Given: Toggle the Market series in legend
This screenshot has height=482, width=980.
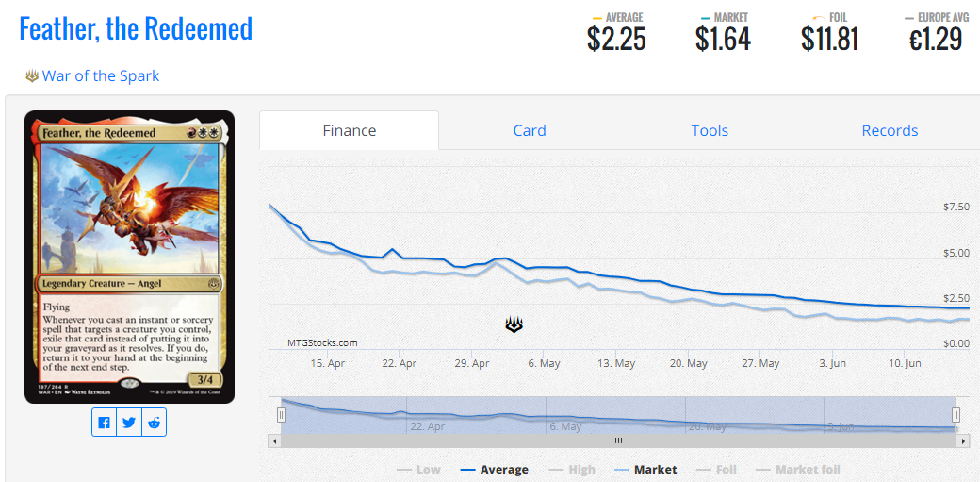Looking at the screenshot, I should (645, 470).
